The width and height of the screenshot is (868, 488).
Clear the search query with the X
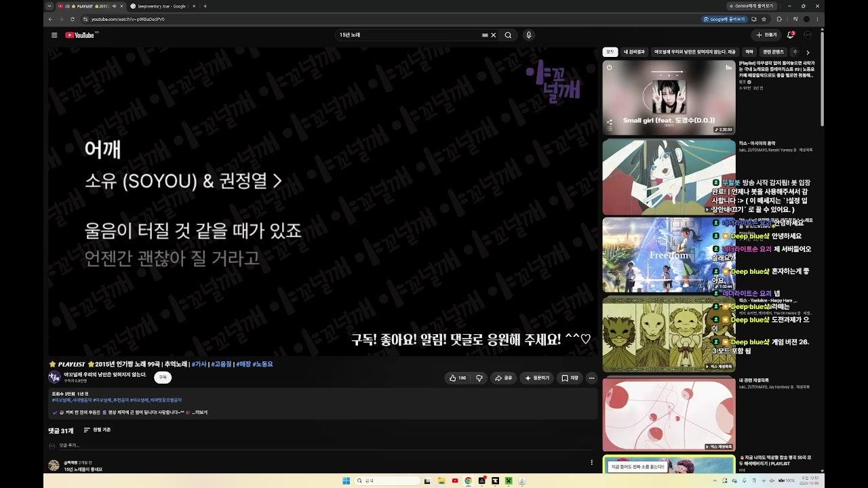[494, 35]
